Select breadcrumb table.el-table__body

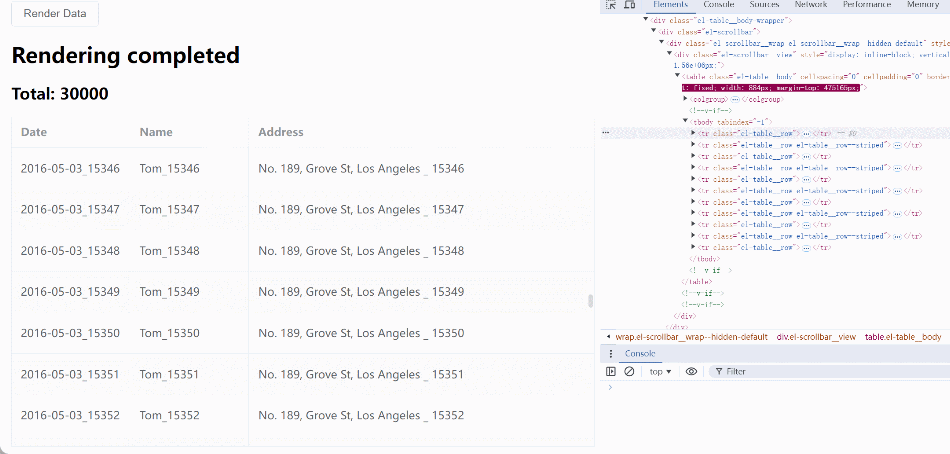(903, 337)
